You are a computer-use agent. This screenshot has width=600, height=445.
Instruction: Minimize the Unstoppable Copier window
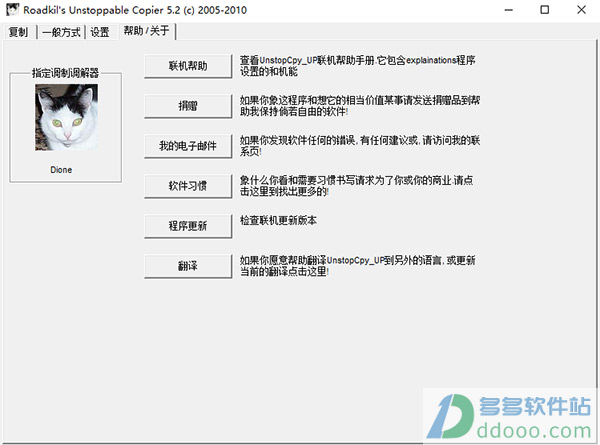pyautogui.click(x=509, y=10)
